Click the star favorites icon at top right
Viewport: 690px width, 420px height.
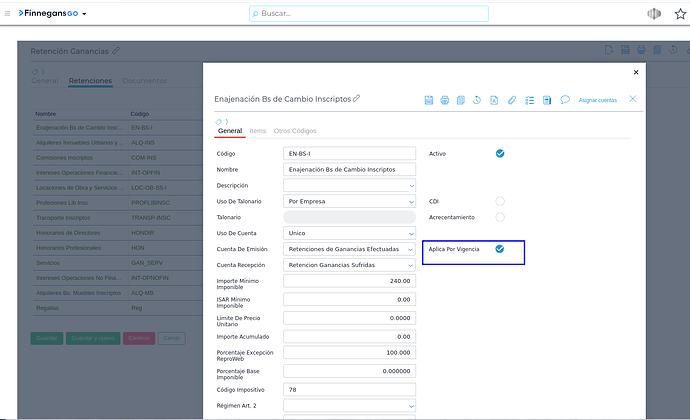pos(680,14)
